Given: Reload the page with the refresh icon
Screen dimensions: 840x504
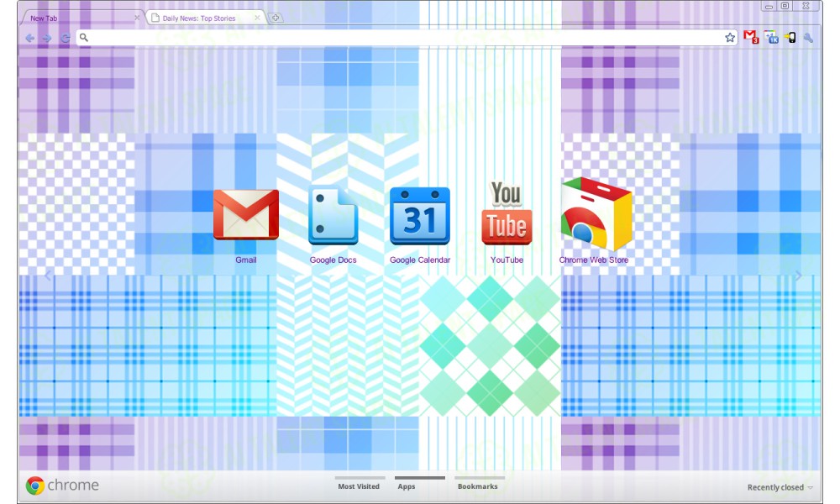Looking at the screenshot, I should click(66, 38).
